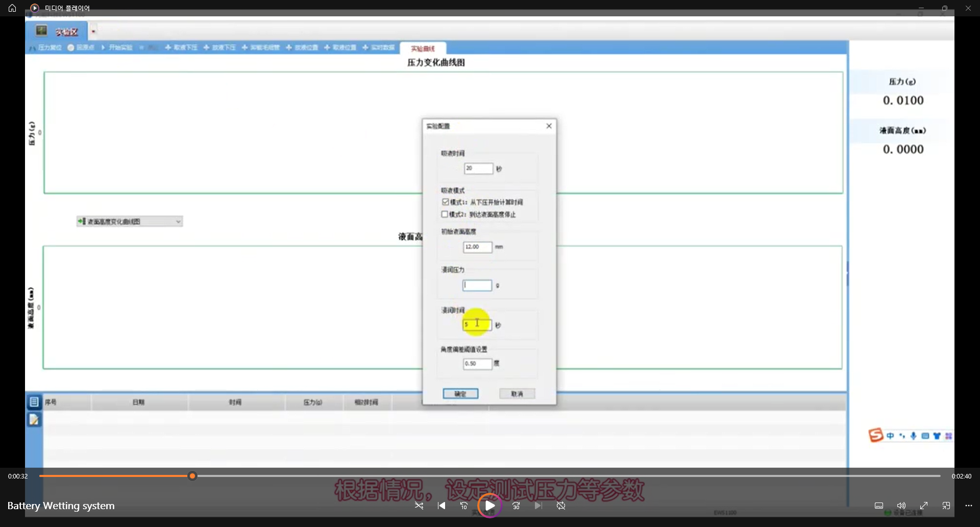
Task: Go to the previous track
Action: click(x=442, y=506)
